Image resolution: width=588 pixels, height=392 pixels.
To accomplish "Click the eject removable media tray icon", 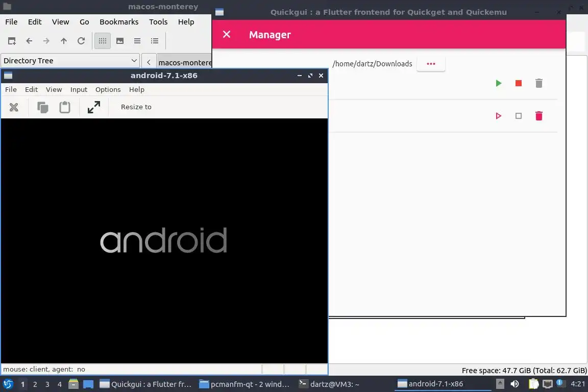I will (x=500, y=384).
